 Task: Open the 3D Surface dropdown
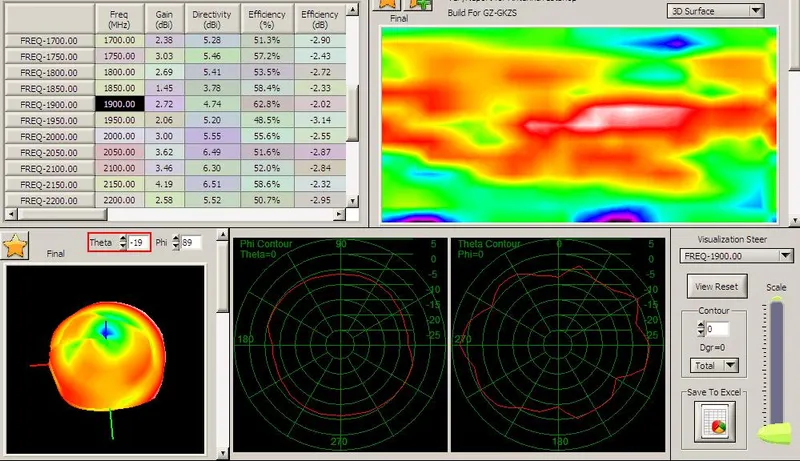[714, 11]
